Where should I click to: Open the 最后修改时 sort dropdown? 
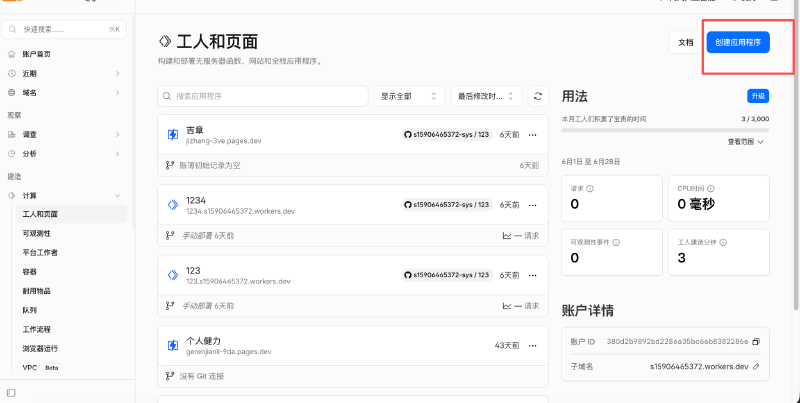coord(486,96)
